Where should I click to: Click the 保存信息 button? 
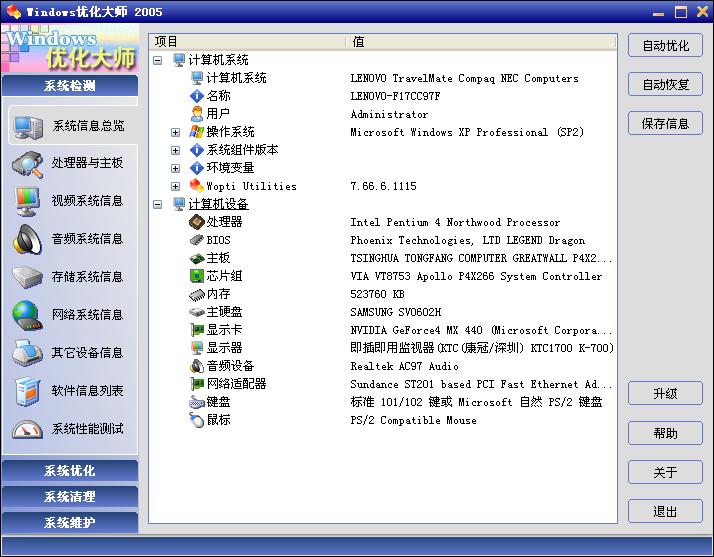(x=665, y=123)
